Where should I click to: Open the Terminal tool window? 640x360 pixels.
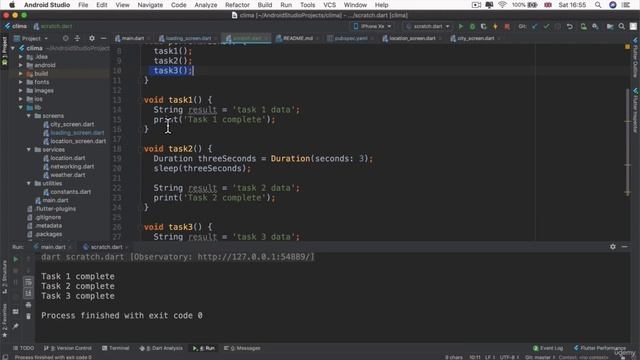pyautogui.click(x=116, y=348)
